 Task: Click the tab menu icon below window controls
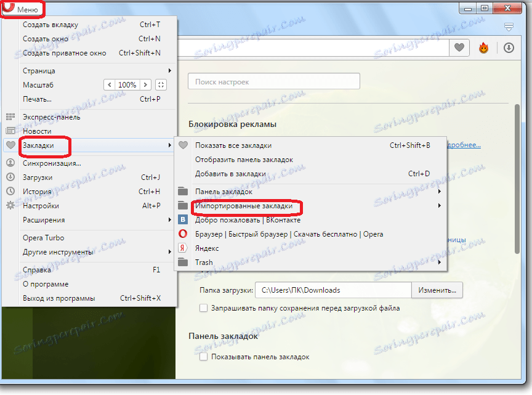(x=509, y=27)
